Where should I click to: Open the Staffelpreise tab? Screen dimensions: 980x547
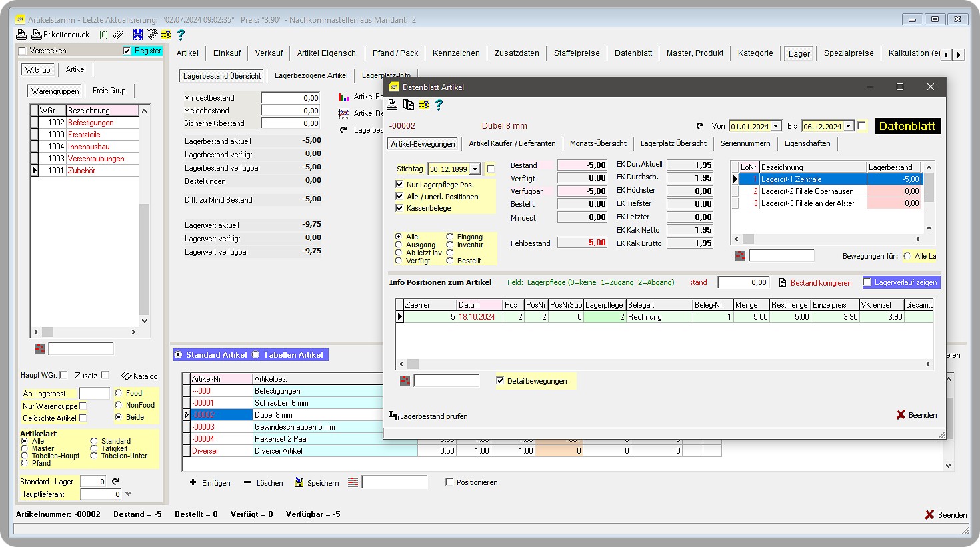coord(576,53)
